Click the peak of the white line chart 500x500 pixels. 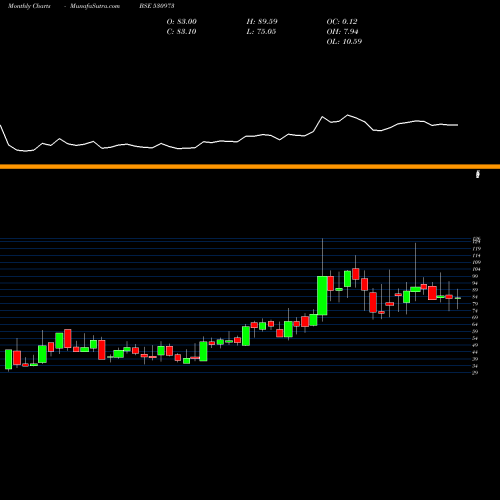click(x=348, y=115)
